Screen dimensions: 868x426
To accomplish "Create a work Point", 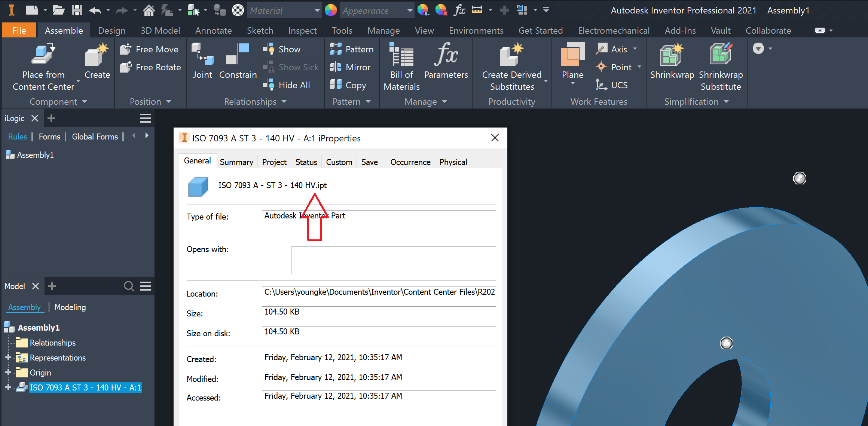I will 614,67.
